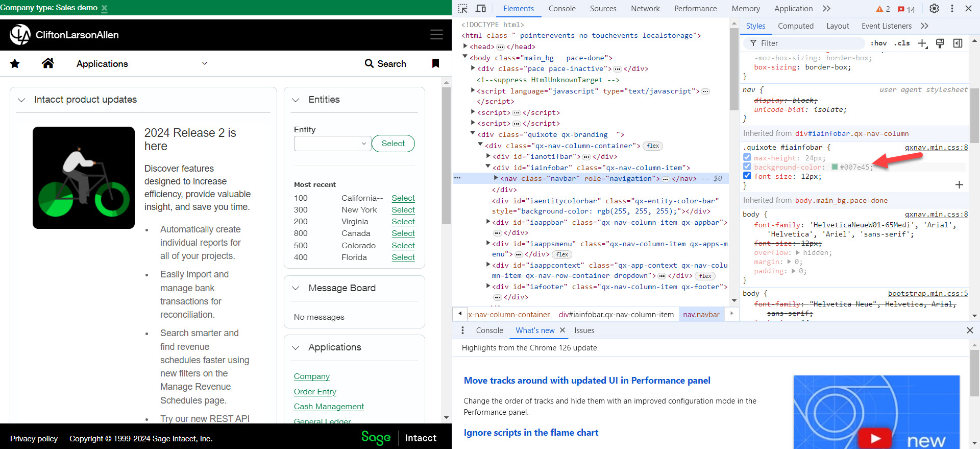980x449 pixels.
Task: Click the #007e45 color swatch
Action: tap(835, 167)
